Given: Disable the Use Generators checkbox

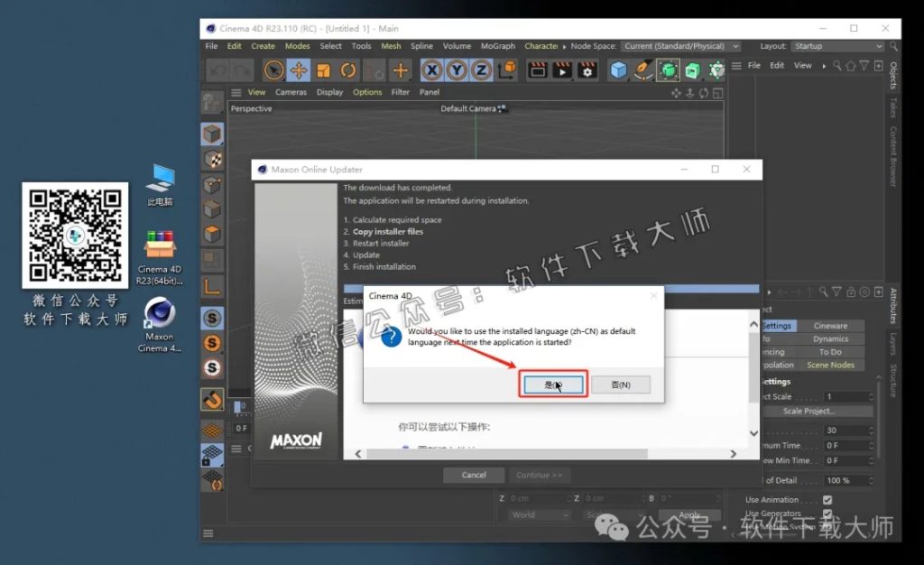Looking at the screenshot, I should tap(827, 512).
